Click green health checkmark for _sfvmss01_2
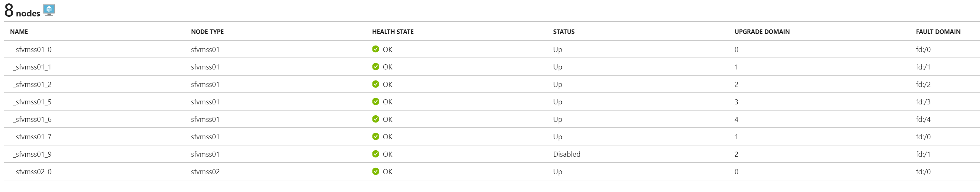Image resolution: width=980 pixels, height=192 pixels. coord(376,84)
